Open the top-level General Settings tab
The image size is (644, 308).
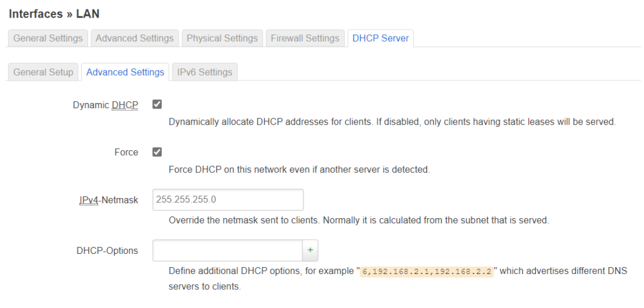(x=48, y=38)
